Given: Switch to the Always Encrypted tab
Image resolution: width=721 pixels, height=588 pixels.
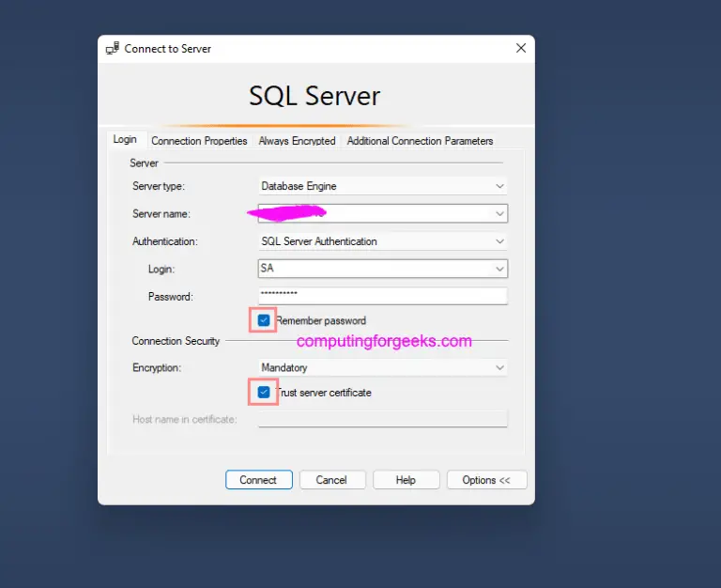Looking at the screenshot, I should click(x=297, y=141).
